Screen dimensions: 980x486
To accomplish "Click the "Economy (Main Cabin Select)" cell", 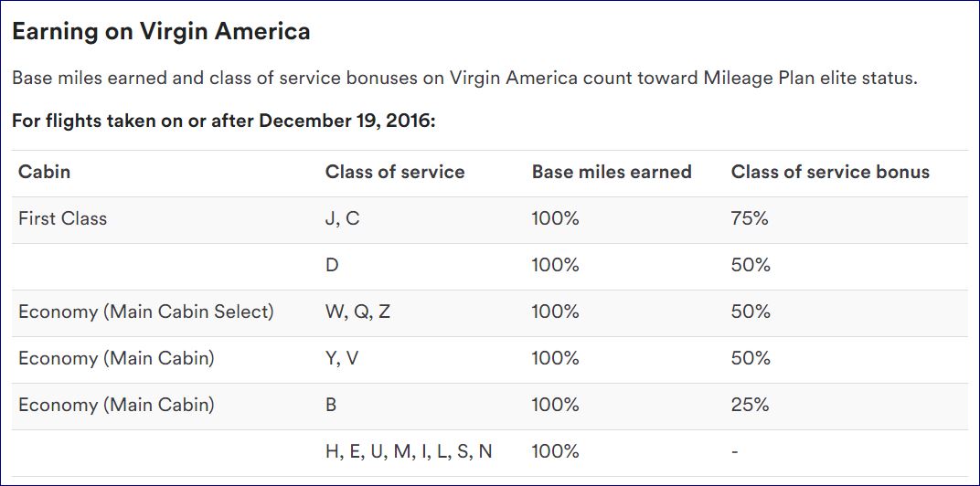I will pyautogui.click(x=146, y=312).
